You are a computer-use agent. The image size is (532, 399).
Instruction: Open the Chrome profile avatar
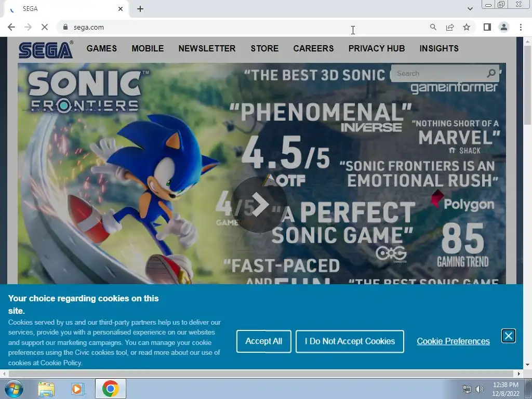(504, 27)
